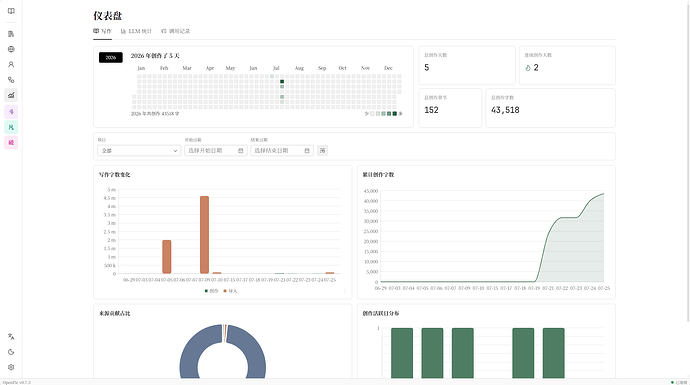Image resolution: width=690 pixels, height=385 pixels.
Task: Open the dashboard chart icon in sidebar
Action: 11,95
